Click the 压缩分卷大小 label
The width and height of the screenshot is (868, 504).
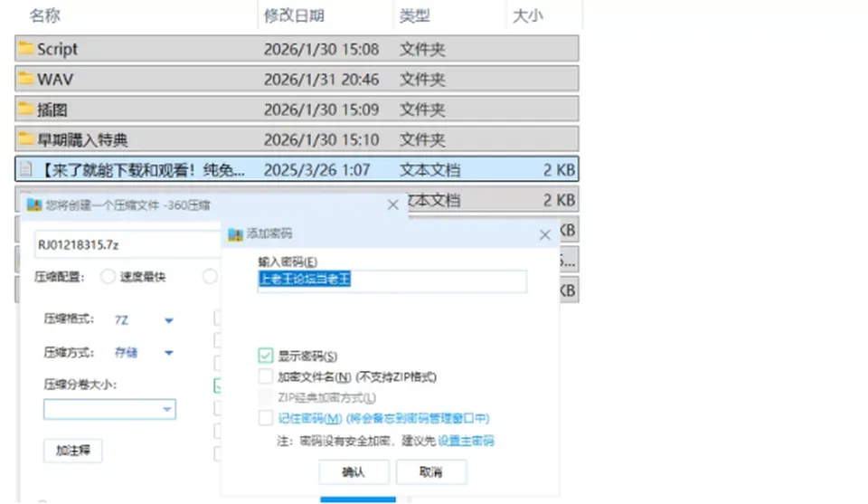click(x=80, y=385)
